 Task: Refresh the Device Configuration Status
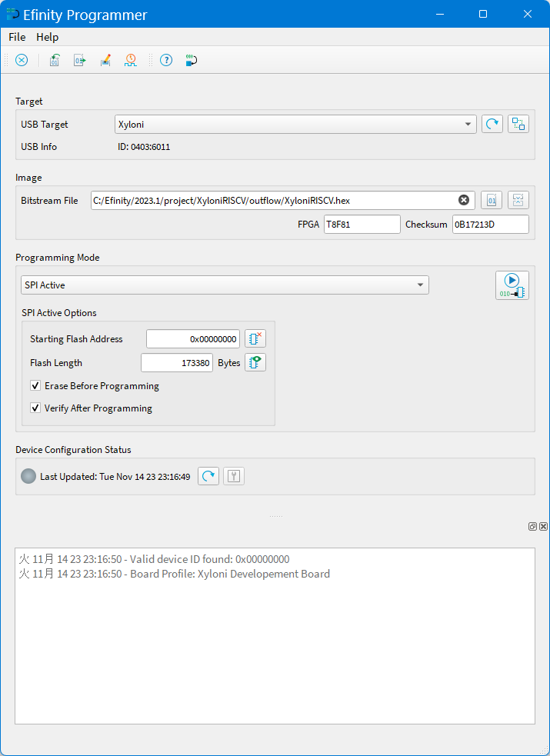pos(208,477)
